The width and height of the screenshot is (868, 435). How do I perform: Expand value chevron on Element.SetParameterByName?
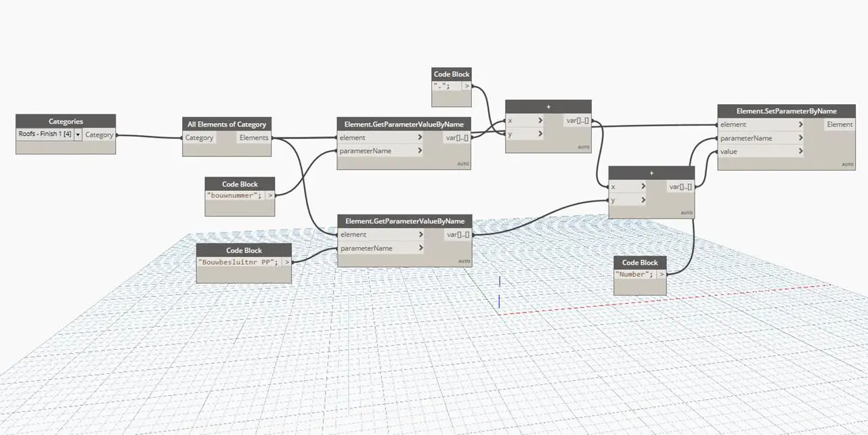click(x=801, y=152)
